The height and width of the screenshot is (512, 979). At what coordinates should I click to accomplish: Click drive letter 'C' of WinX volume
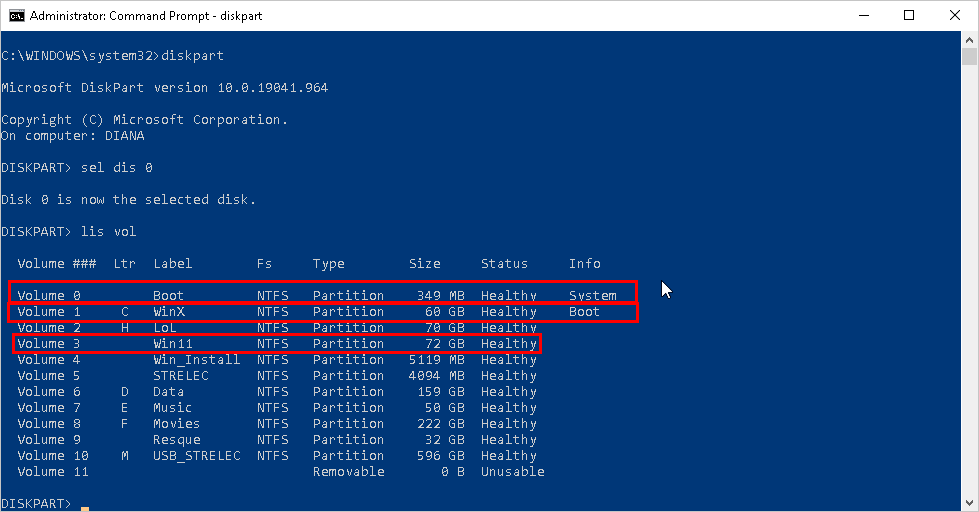tap(125, 312)
